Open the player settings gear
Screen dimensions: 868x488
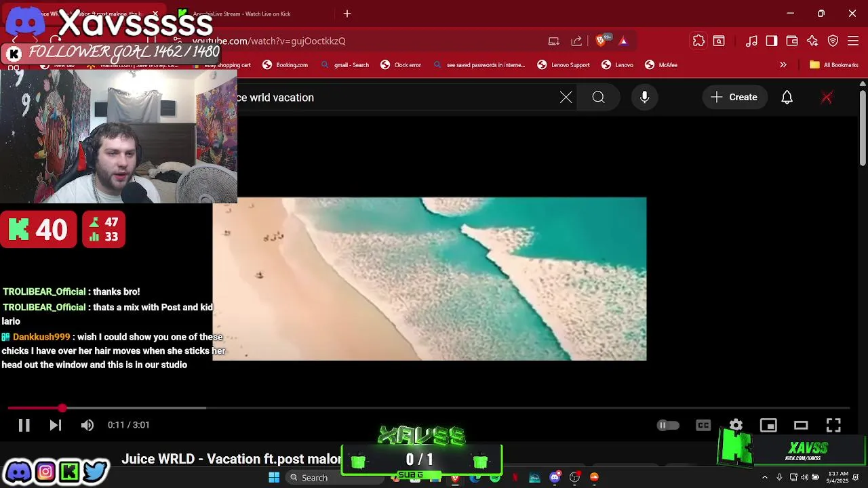pyautogui.click(x=736, y=425)
